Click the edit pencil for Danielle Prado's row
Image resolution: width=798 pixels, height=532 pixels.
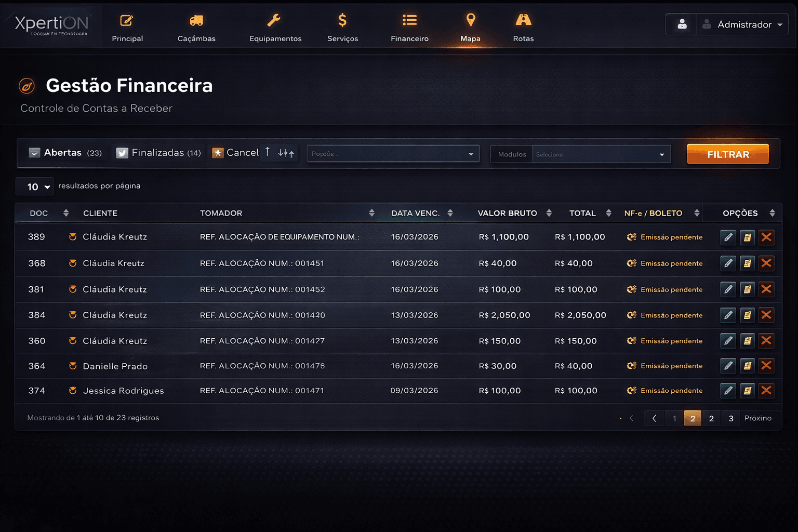click(728, 366)
